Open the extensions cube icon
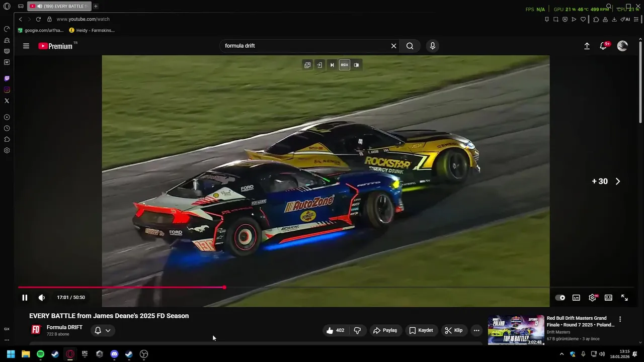 596,19
